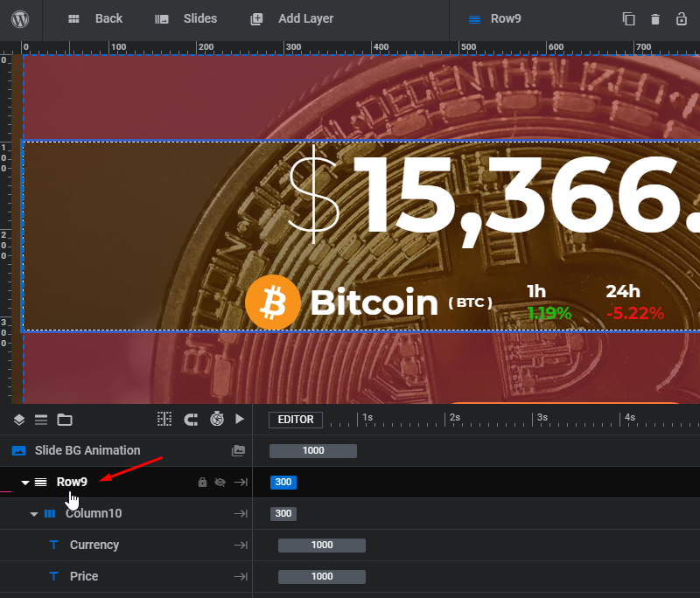700x598 pixels.
Task: Click the 1s mark on timeline ruler
Action: (367, 417)
